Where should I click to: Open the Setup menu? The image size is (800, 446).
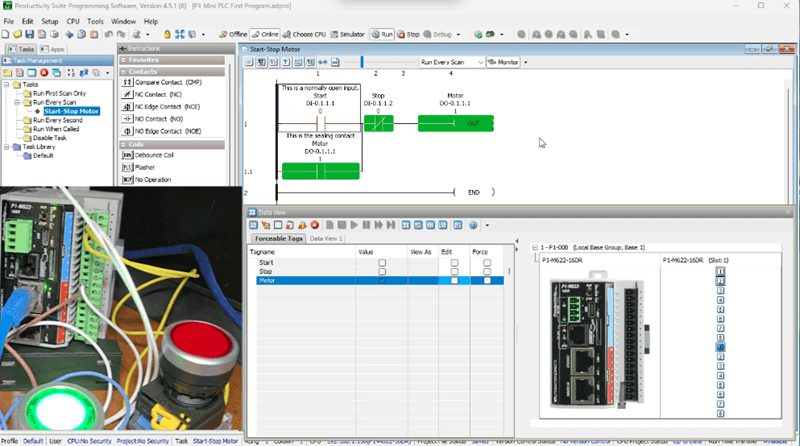49,21
